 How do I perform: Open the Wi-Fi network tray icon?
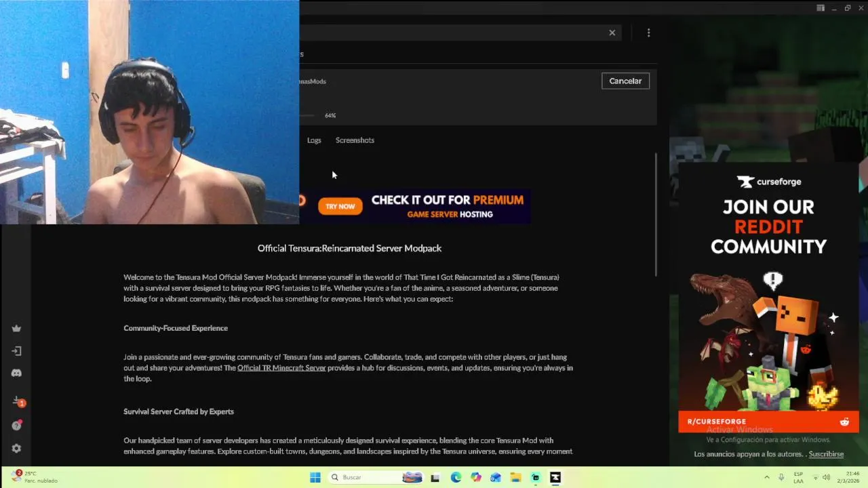[x=814, y=477]
